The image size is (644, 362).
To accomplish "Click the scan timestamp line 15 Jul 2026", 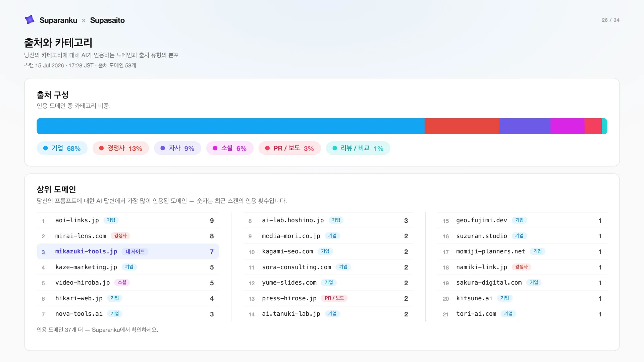I will (80, 65).
